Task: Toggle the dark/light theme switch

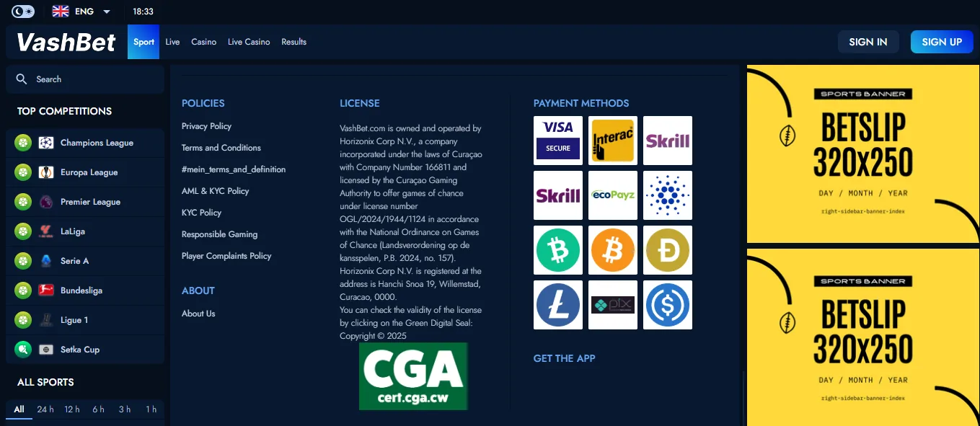Action: [x=23, y=12]
